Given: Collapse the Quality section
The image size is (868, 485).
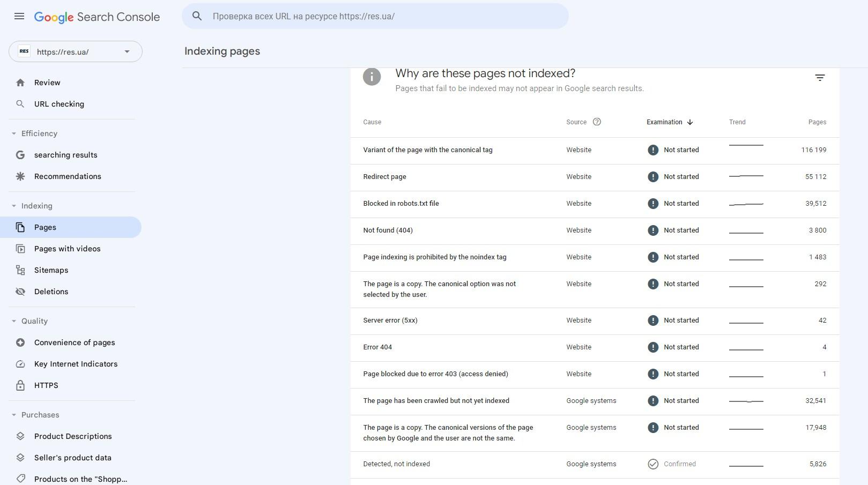Looking at the screenshot, I should tap(14, 321).
